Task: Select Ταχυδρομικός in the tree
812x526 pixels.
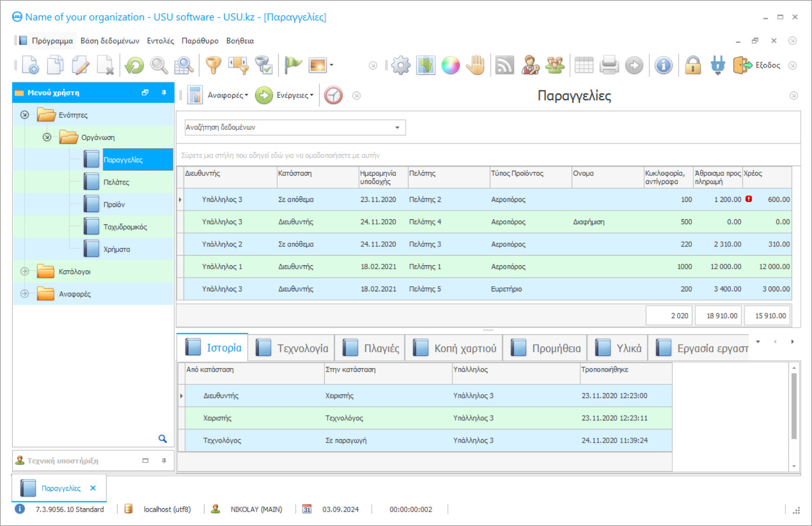Action: click(125, 227)
